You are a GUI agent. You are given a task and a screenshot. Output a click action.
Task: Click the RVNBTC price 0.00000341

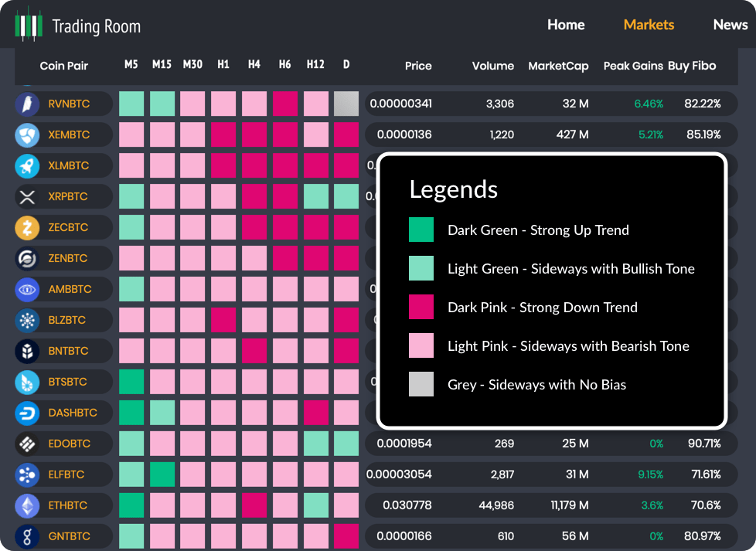tap(400, 104)
